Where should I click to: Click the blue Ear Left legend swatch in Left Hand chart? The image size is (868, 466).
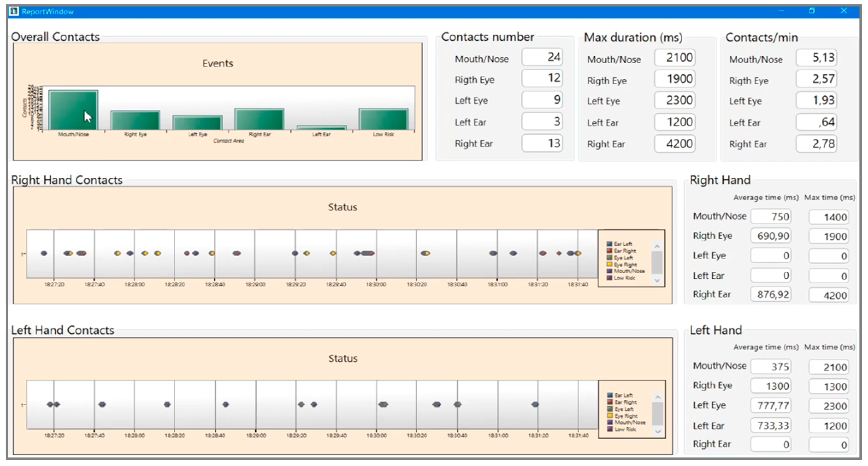coord(610,395)
